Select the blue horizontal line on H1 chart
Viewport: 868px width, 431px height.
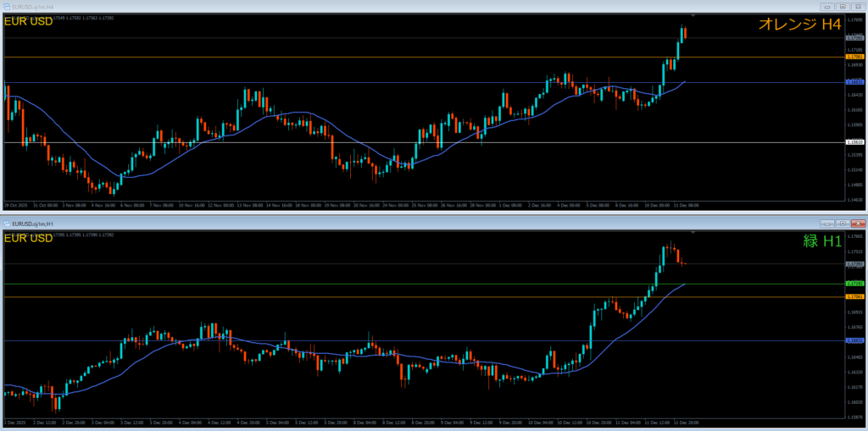point(339,340)
